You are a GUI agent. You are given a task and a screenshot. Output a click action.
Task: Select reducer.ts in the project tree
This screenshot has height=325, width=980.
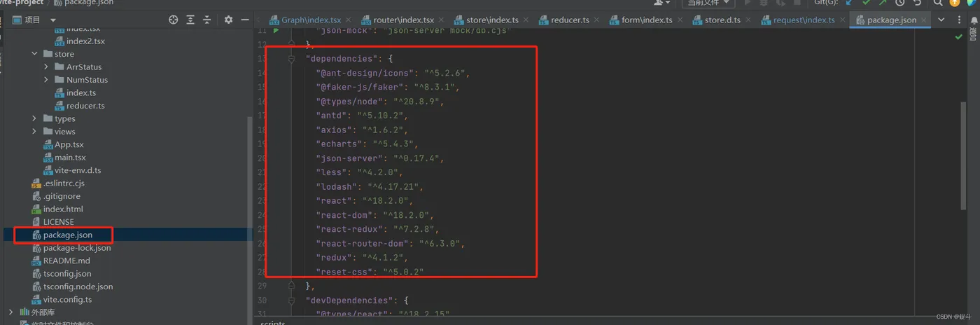(x=85, y=106)
